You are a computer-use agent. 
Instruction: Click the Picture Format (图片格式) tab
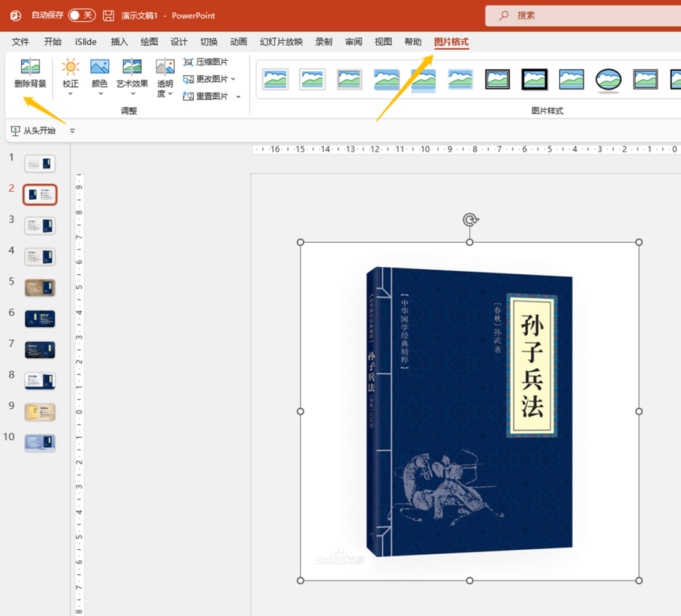(451, 42)
